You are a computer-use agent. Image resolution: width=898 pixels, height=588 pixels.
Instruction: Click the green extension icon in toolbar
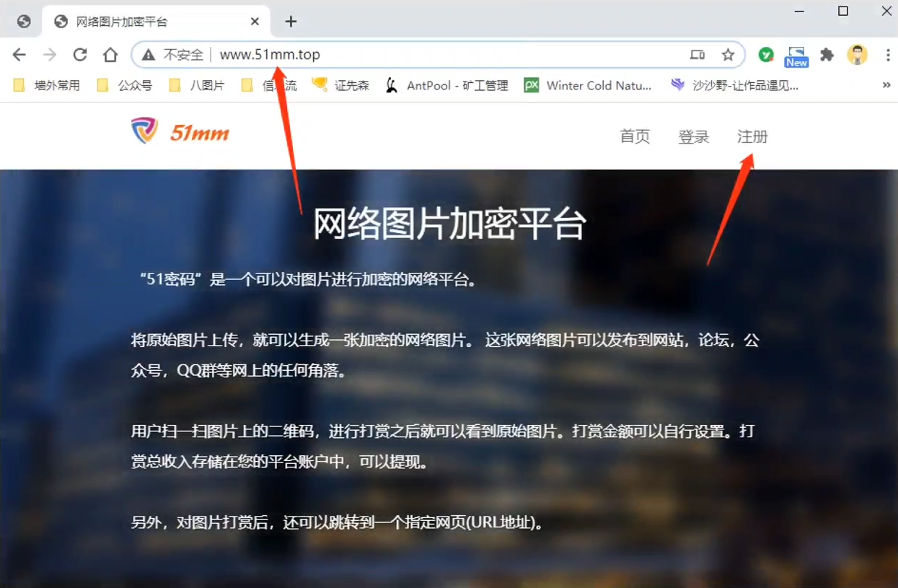(766, 55)
